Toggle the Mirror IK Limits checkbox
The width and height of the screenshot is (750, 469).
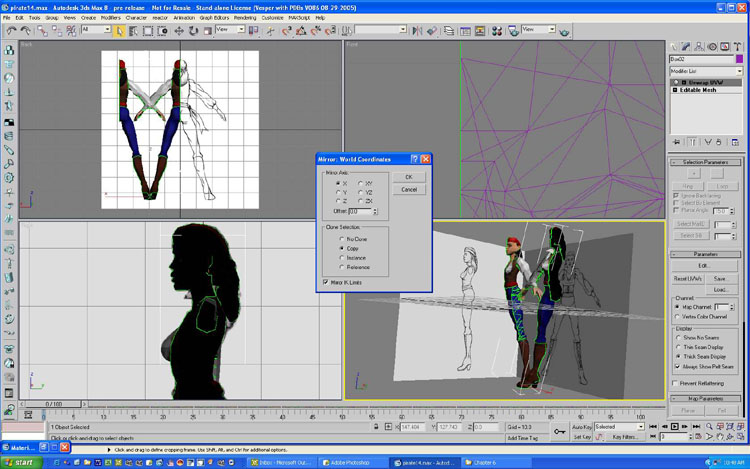tap(326, 282)
